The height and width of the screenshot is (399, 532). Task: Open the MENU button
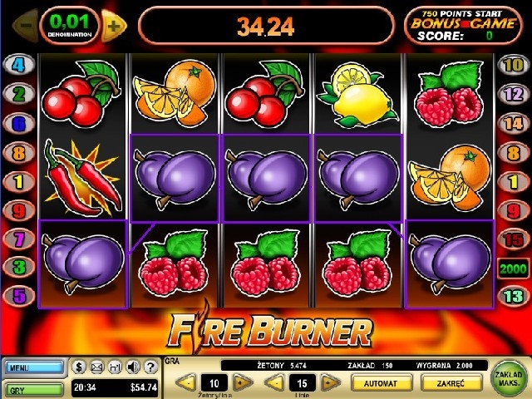[x=34, y=367]
